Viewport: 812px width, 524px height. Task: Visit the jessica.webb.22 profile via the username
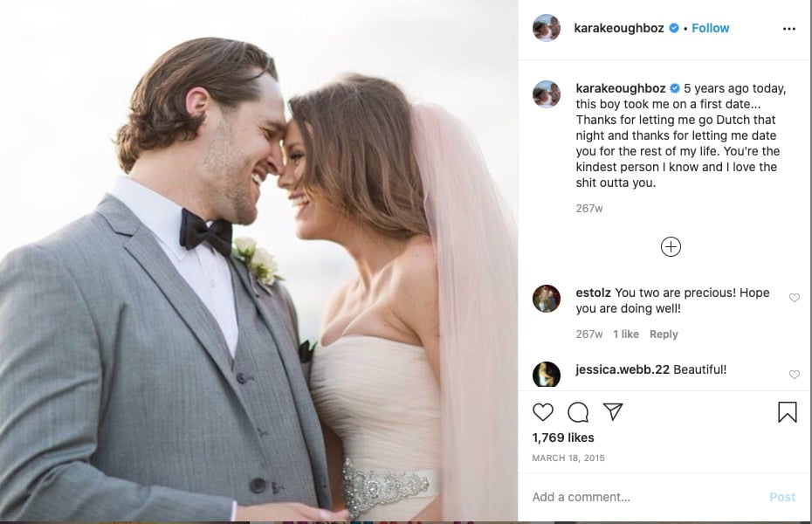[623, 369]
